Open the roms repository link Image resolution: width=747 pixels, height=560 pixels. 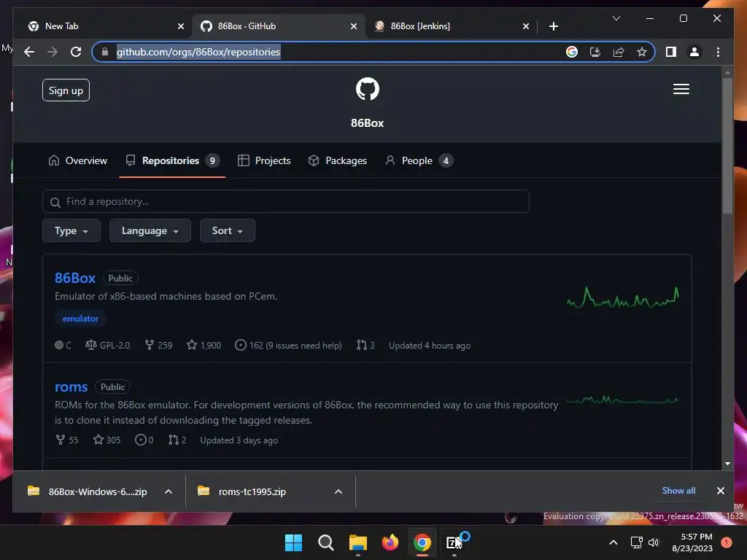click(x=71, y=386)
